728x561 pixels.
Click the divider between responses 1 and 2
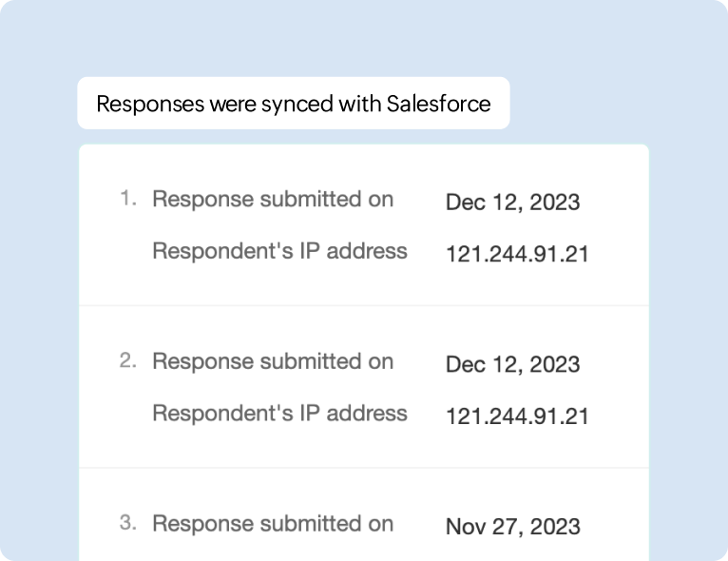point(364,306)
